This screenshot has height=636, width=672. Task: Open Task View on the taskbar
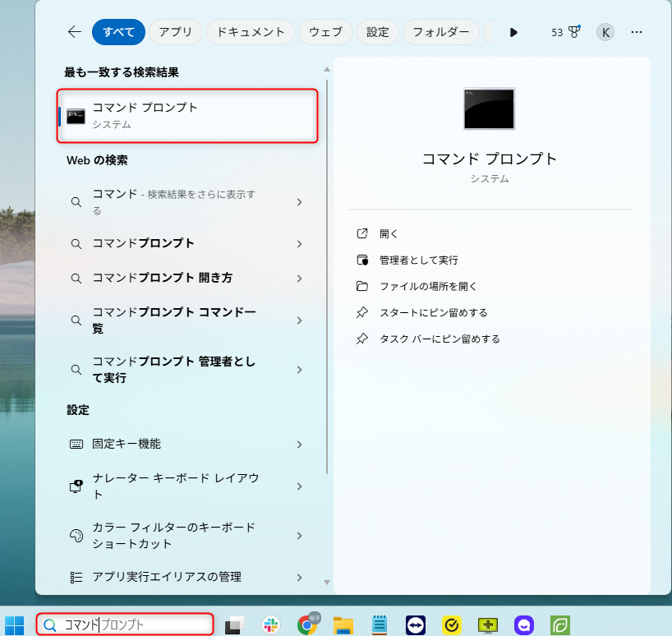234,625
